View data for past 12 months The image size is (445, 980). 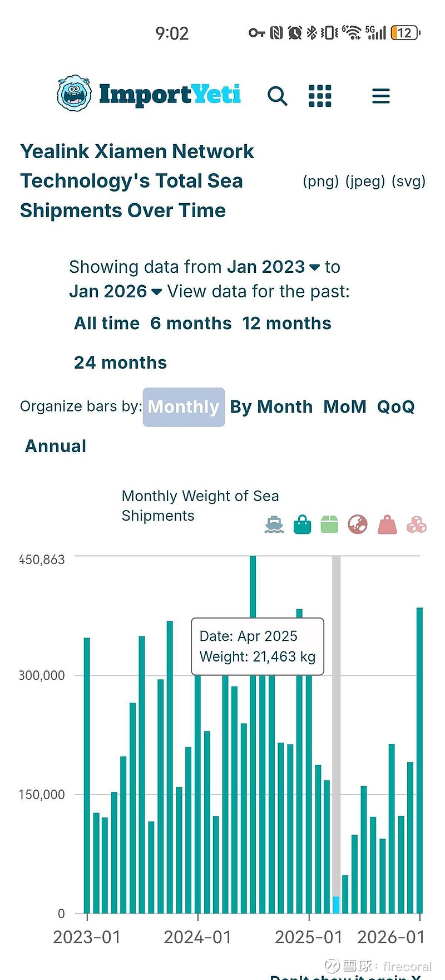(x=286, y=324)
